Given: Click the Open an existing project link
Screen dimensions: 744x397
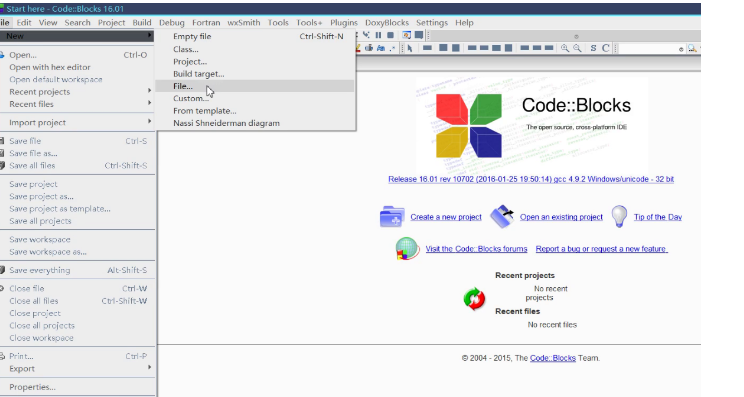Looking at the screenshot, I should pos(561,217).
